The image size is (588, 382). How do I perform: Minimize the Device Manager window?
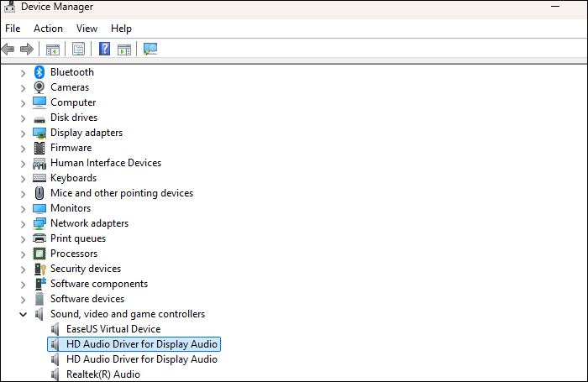coord(555,7)
